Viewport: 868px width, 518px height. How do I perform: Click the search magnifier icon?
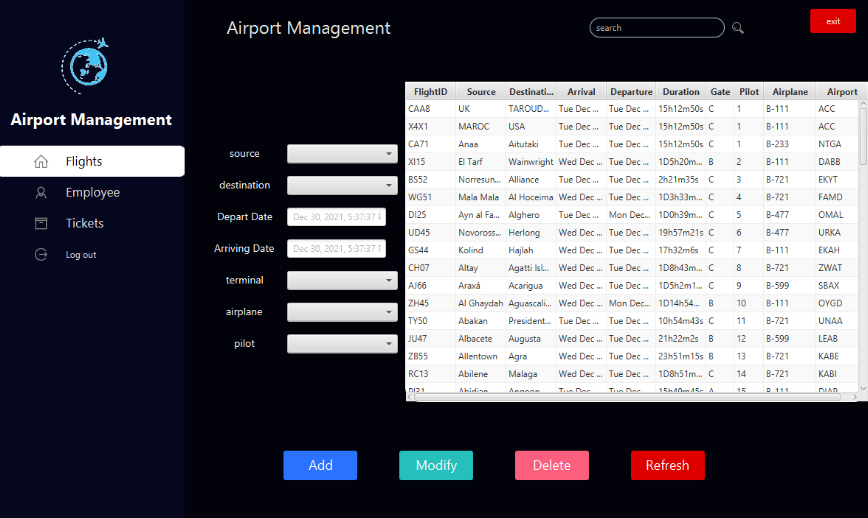coord(737,28)
